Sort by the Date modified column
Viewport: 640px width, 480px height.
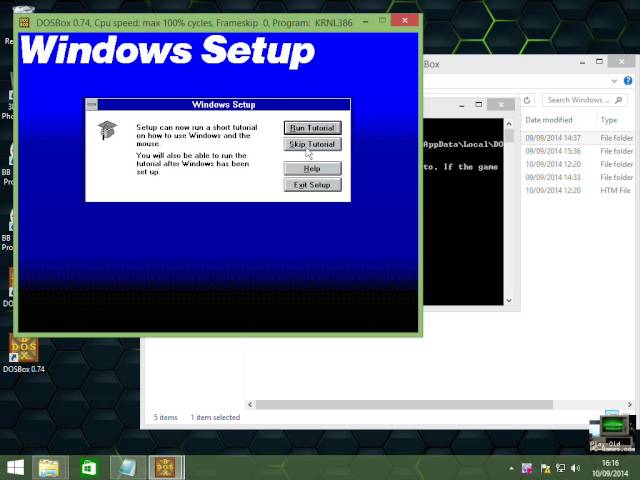[x=549, y=120]
